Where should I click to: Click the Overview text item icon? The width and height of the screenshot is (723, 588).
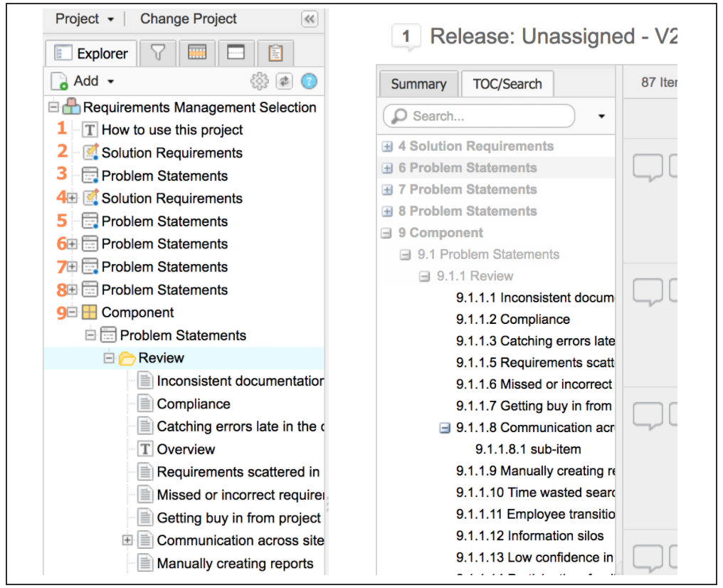click(x=145, y=449)
